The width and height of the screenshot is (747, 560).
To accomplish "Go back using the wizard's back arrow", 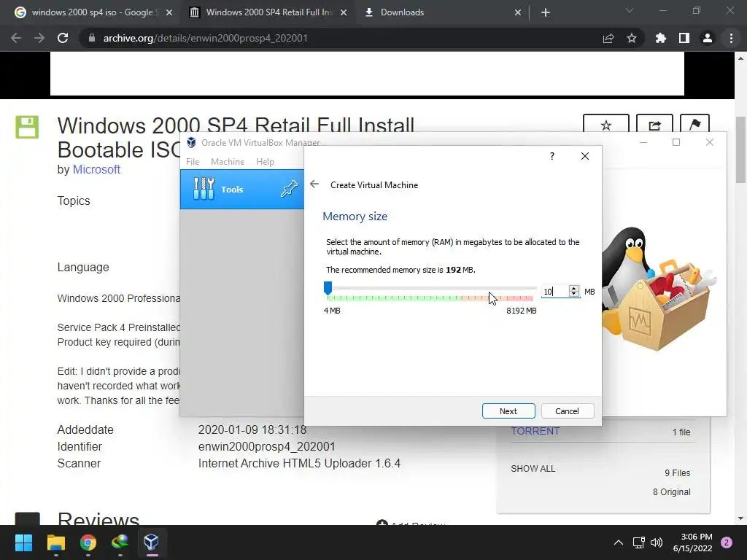I will pyautogui.click(x=314, y=184).
